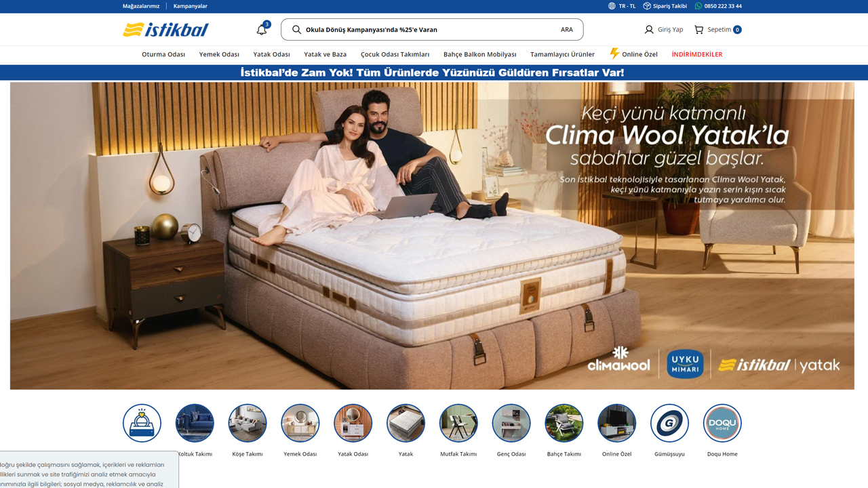The width and height of the screenshot is (868, 488).
Task: Open the İNDİRİMDEKİLER menu item
Action: pos(697,54)
